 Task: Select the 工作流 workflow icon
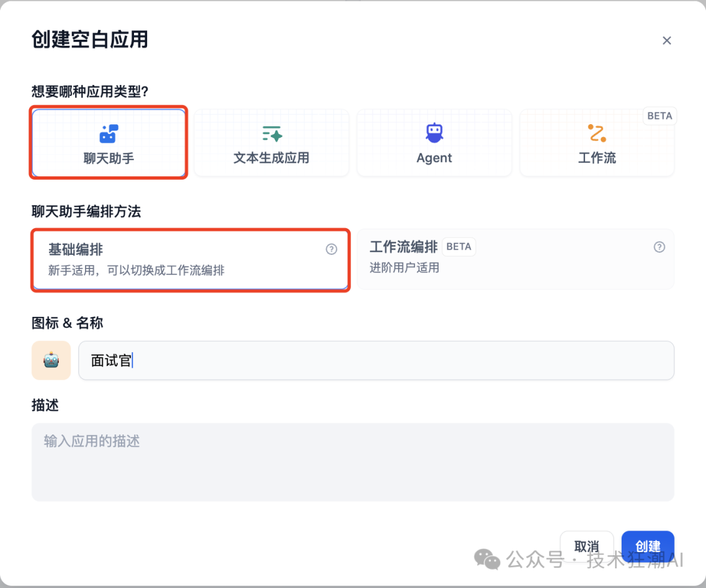tap(596, 133)
